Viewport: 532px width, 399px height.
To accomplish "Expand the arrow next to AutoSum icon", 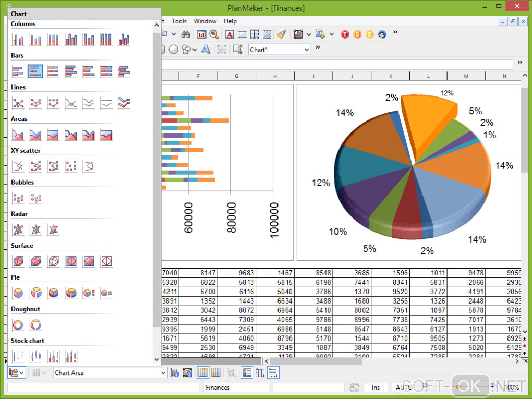I will (332, 34).
